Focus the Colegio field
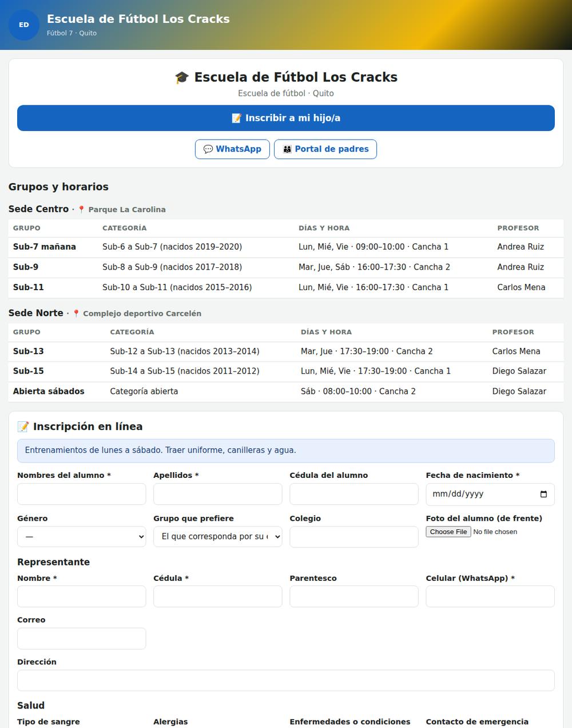Viewport: 572px width, 728px height. [x=354, y=537]
